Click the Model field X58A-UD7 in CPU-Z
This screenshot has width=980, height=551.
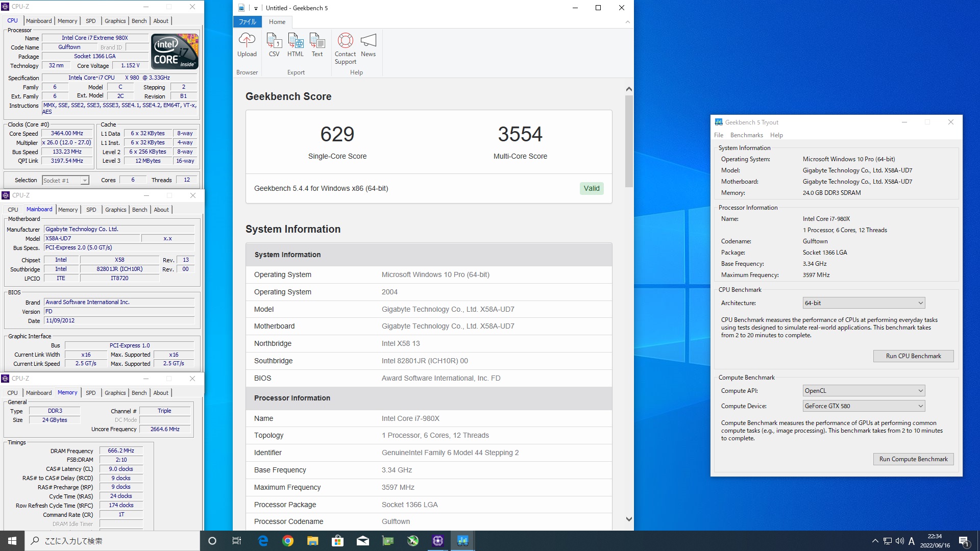coord(92,239)
